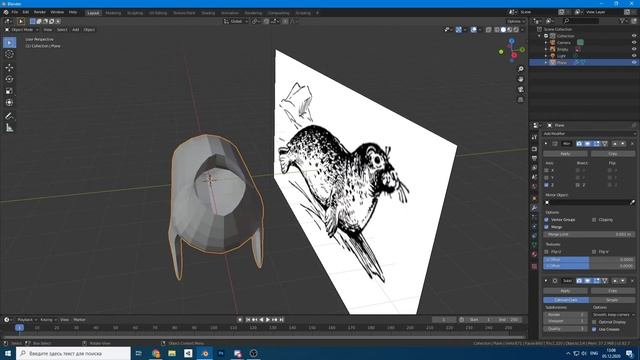Select the Move tool
640x360 pixels.
click(9, 67)
